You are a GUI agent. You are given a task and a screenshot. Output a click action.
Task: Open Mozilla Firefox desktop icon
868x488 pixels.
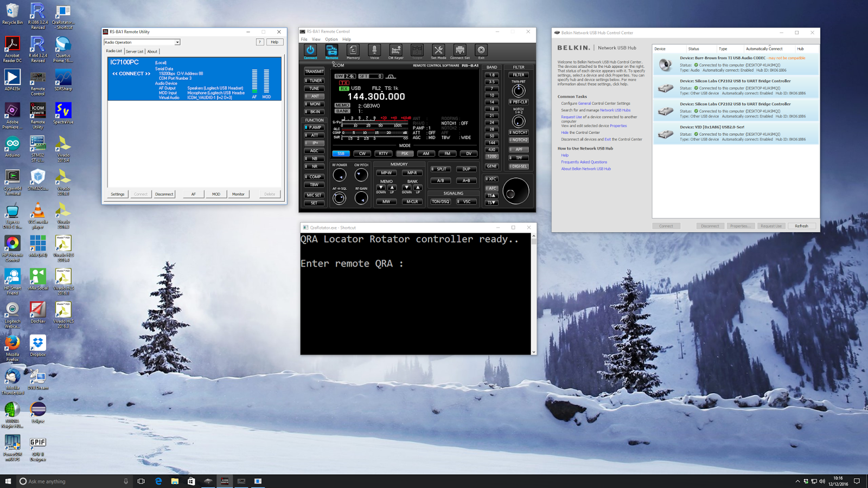tap(12, 349)
